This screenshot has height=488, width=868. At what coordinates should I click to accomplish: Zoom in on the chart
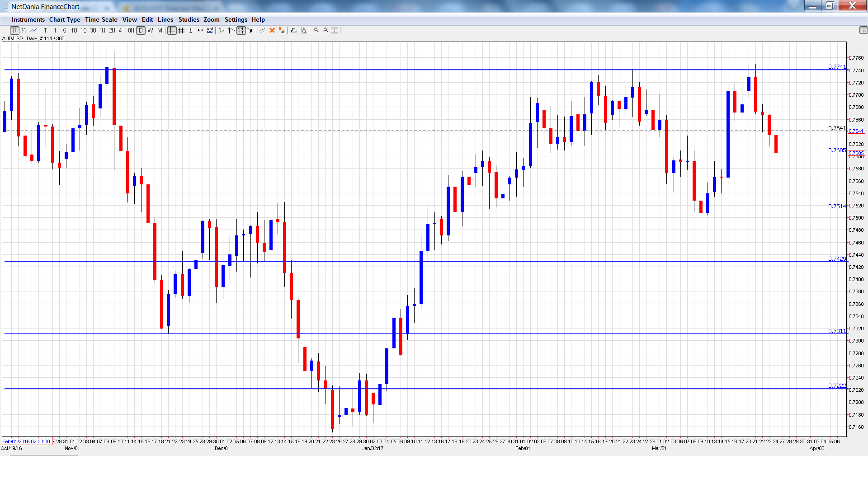point(316,31)
